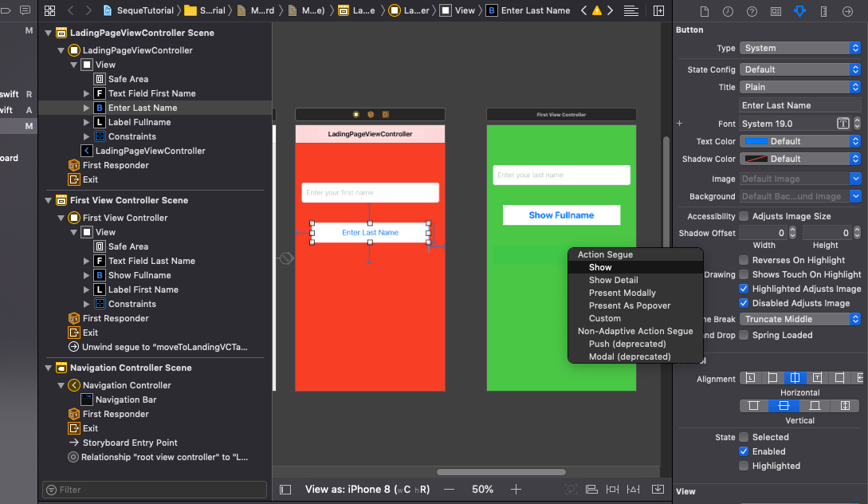Open the Resolve Auto Layout Issues tool
This screenshot has height=504, width=868.
pyautogui.click(x=633, y=490)
